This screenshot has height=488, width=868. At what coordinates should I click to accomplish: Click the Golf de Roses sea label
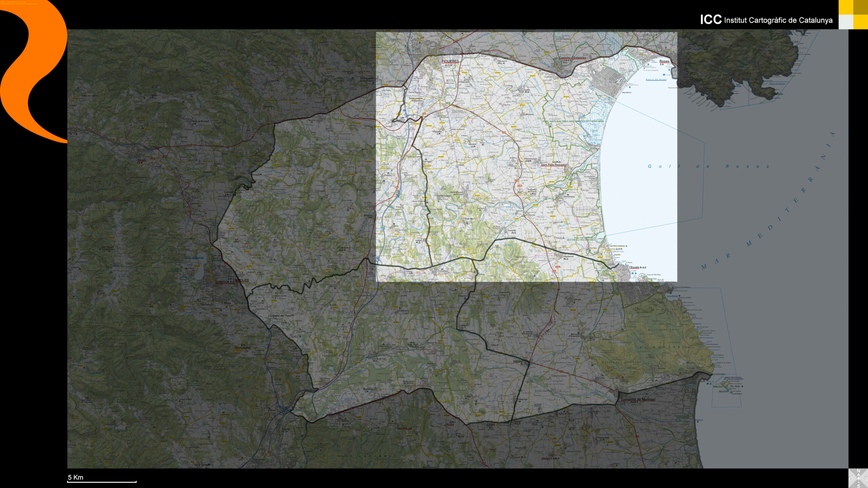(x=709, y=166)
